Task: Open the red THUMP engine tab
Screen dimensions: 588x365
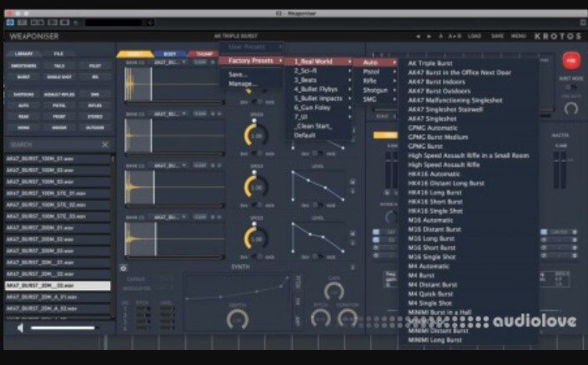Action: (204, 54)
